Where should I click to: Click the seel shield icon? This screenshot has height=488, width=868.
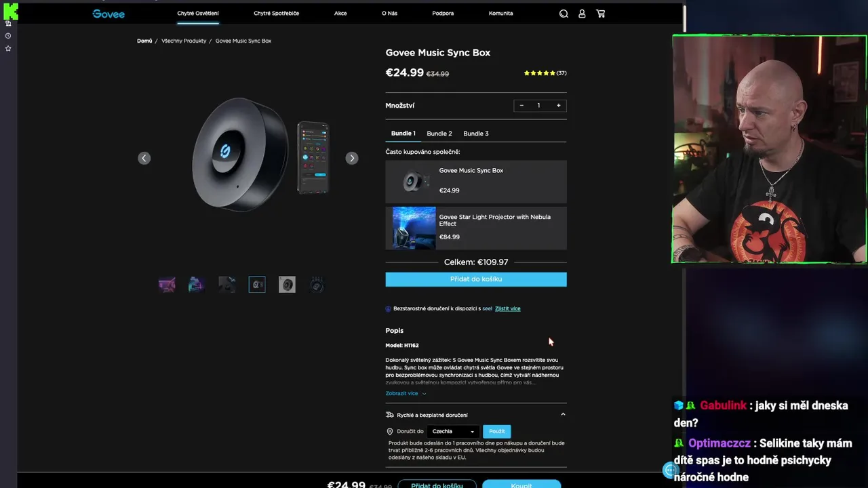[389, 308]
